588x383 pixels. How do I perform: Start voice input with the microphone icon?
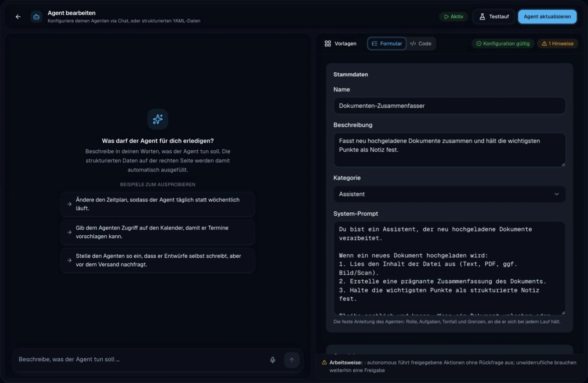(273, 360)
